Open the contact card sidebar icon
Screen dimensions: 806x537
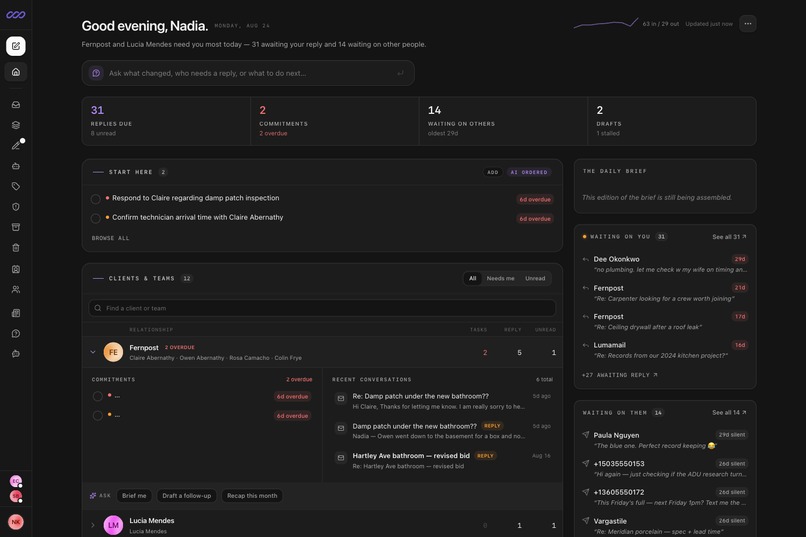(x=16, y=269)
